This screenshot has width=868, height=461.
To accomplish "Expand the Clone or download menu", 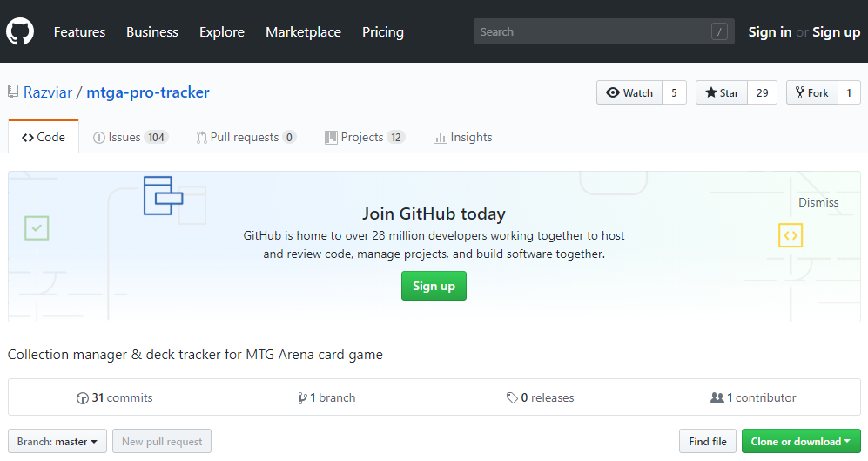I will coord(800,442).
